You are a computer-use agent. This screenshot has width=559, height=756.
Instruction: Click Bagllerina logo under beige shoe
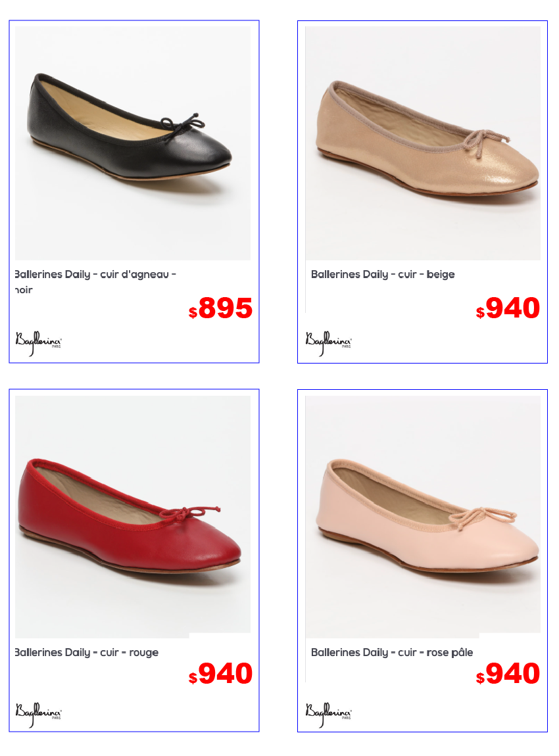click(328, 343)
